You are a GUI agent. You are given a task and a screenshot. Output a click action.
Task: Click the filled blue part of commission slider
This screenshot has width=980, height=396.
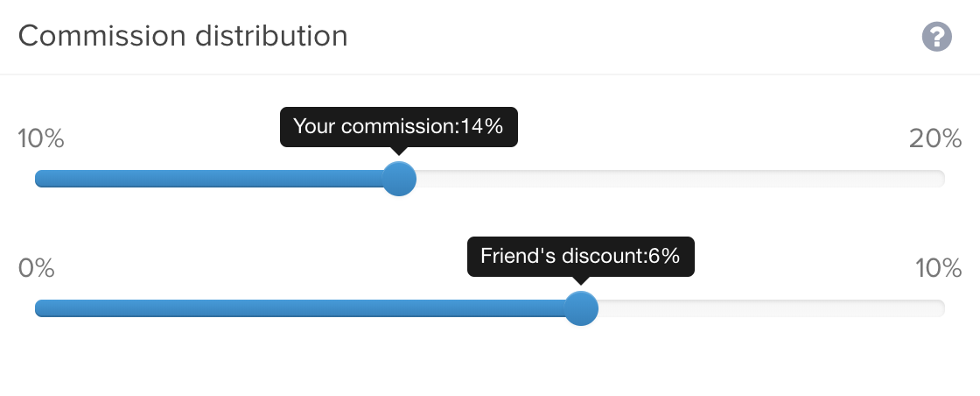click(x=208, y=179)
